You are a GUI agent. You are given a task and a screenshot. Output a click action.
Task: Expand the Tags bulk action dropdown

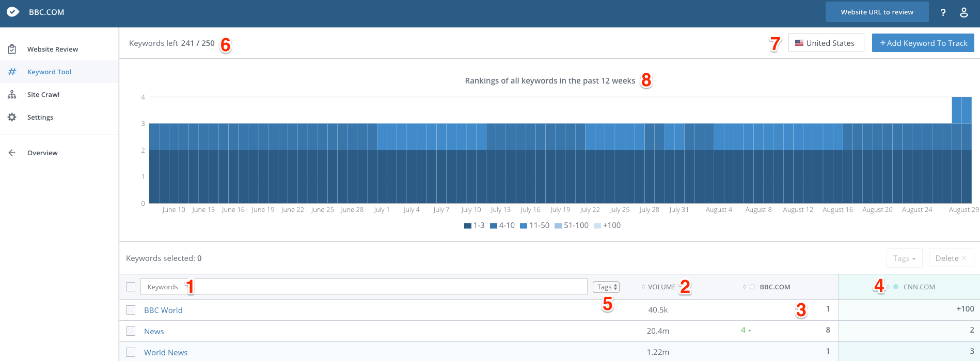coord(904,258)
